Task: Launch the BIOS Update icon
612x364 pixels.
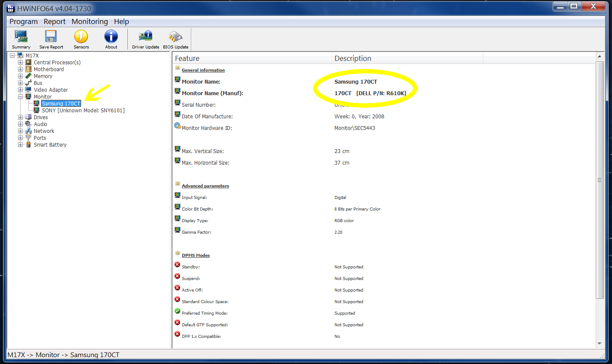Action: click(175, 37)
